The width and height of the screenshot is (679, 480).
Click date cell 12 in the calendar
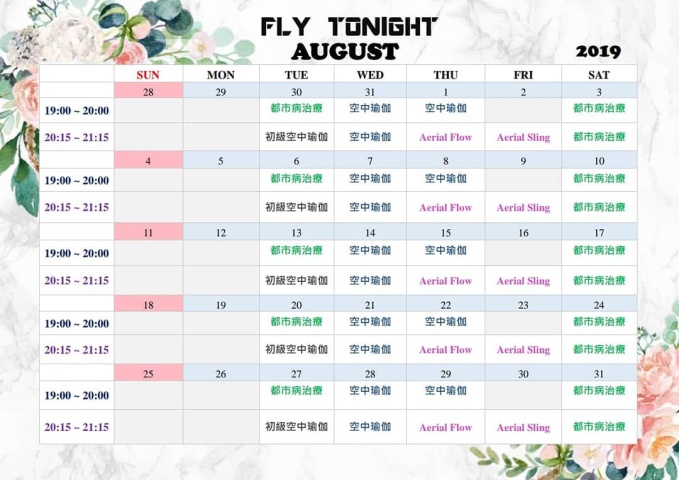click(x=221, y=232)
